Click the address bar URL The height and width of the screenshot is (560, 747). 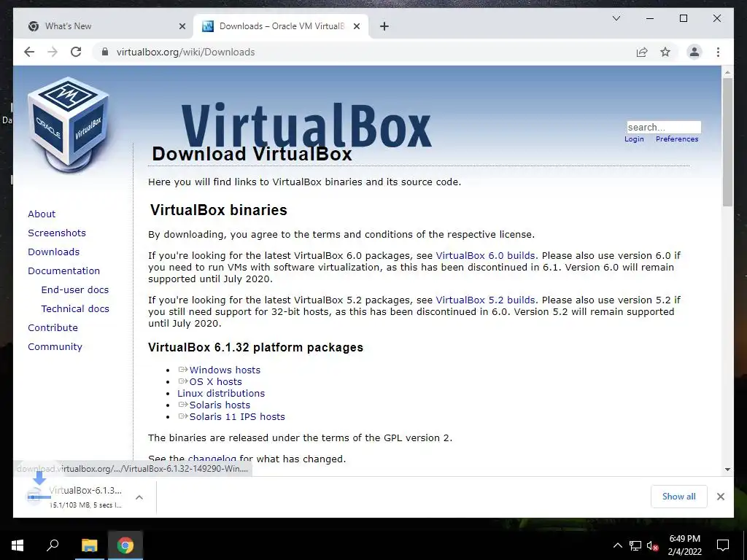coord(185,52)
